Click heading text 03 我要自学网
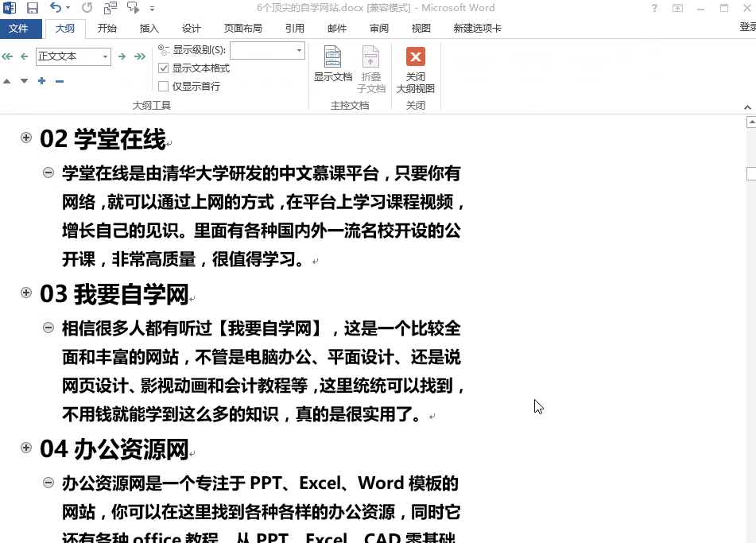The height and width of the screenshot is (543, 756). (x=114, y=294)
